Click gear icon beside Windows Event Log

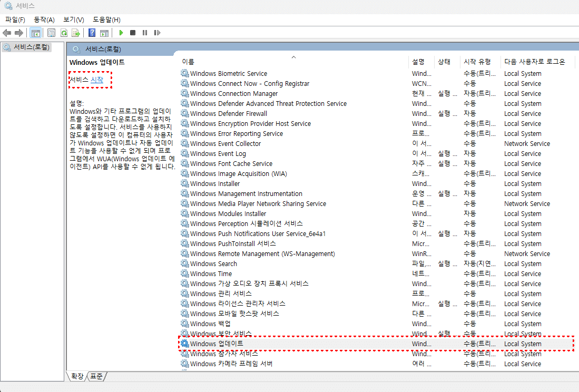coord(184,153)
